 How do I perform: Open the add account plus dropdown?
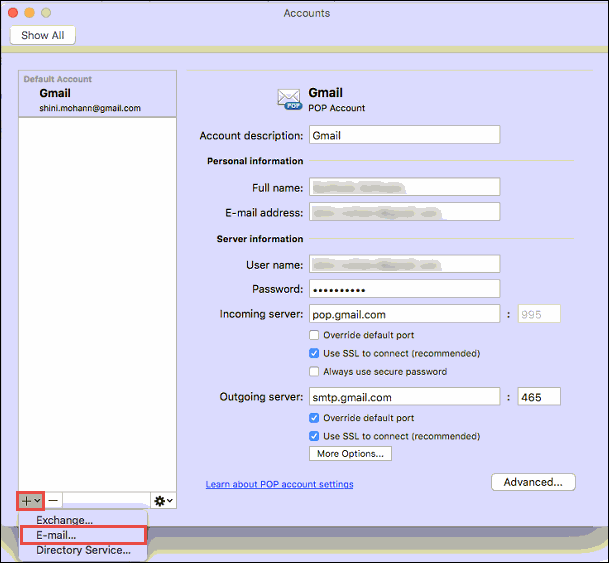31,501
